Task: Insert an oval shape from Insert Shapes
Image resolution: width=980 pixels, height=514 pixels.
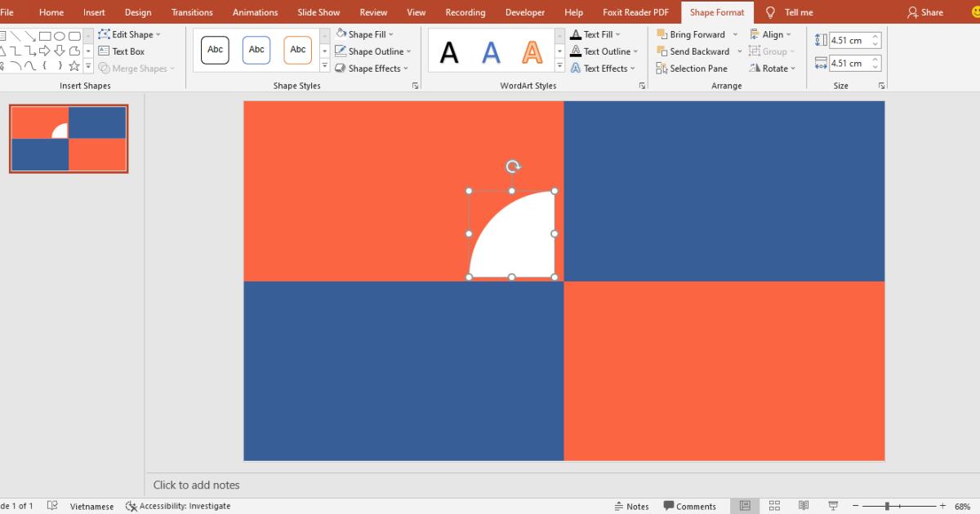Action: pyautogui.click(x=60, y=36)
